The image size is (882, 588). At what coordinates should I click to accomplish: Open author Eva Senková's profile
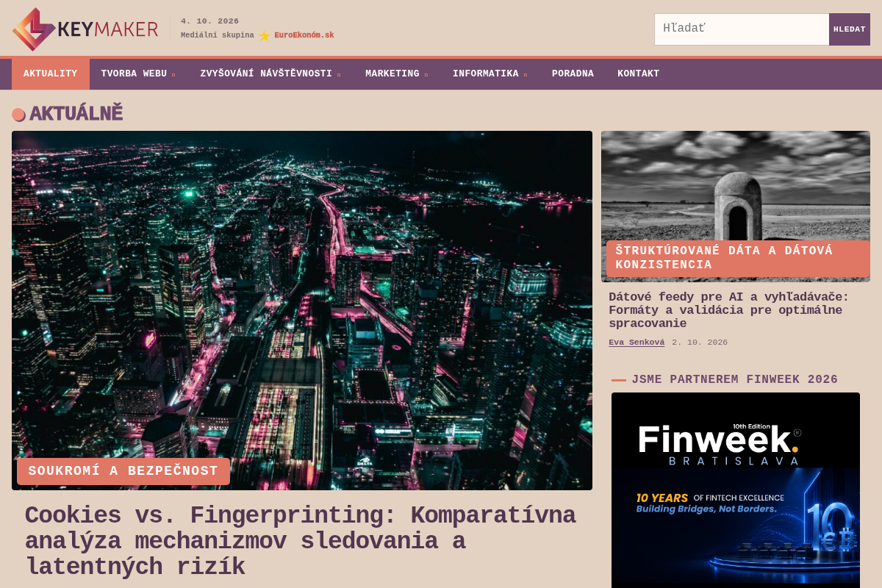(x=637, y=343)
